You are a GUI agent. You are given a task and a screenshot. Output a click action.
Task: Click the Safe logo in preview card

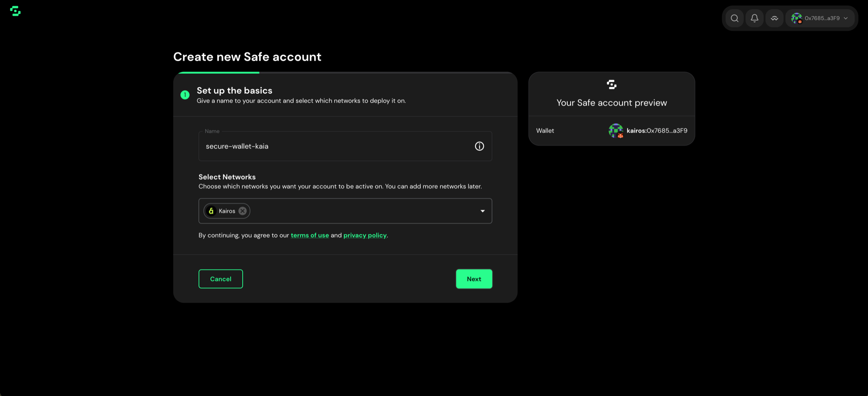point(612,85)
